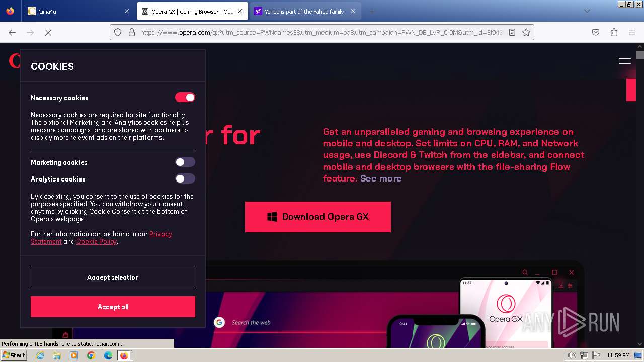Toggle reader view icon in address bar
644x362 pixels.
pyautogui.click(x=512, y=32)
